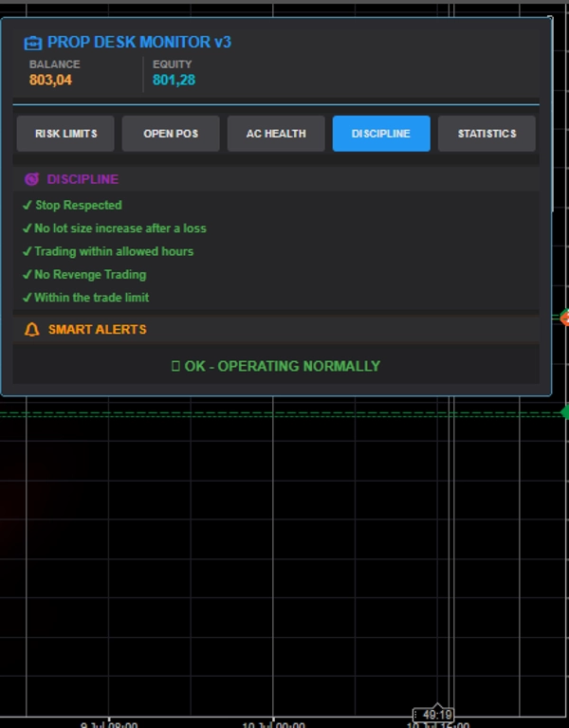Click the green price level marker at chart edge

click(565, 412)
